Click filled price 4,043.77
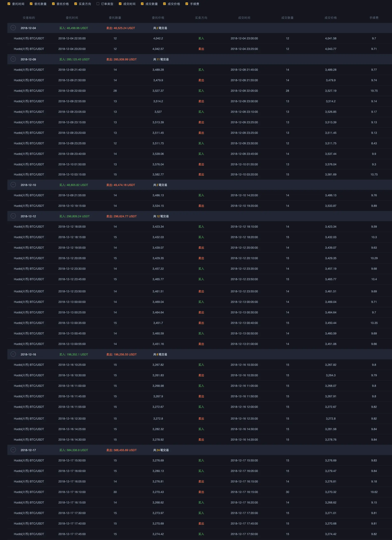The width and height of the screenshot is (392, 540). (x=331, y=49)
